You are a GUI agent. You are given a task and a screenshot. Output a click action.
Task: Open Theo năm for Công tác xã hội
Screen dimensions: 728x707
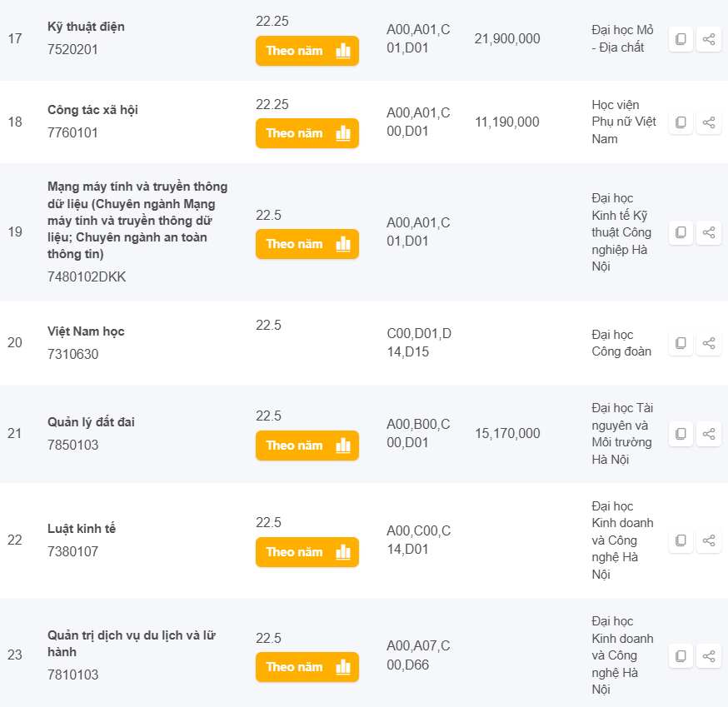coord(307,133)
